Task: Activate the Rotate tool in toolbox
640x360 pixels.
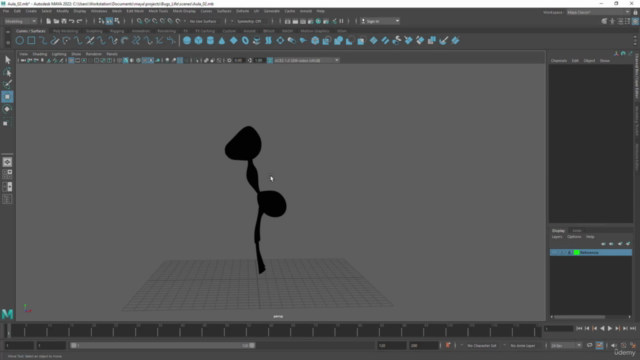Action: click(7, 109)
